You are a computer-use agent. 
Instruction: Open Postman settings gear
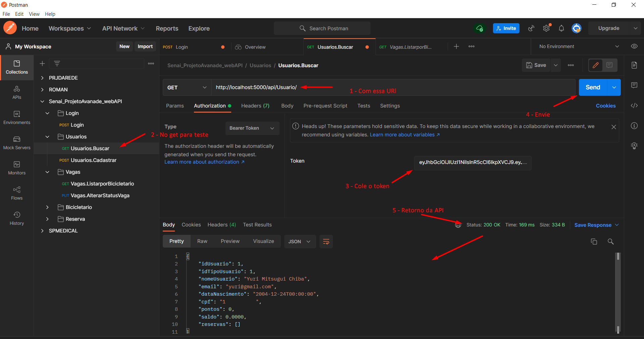546,28
